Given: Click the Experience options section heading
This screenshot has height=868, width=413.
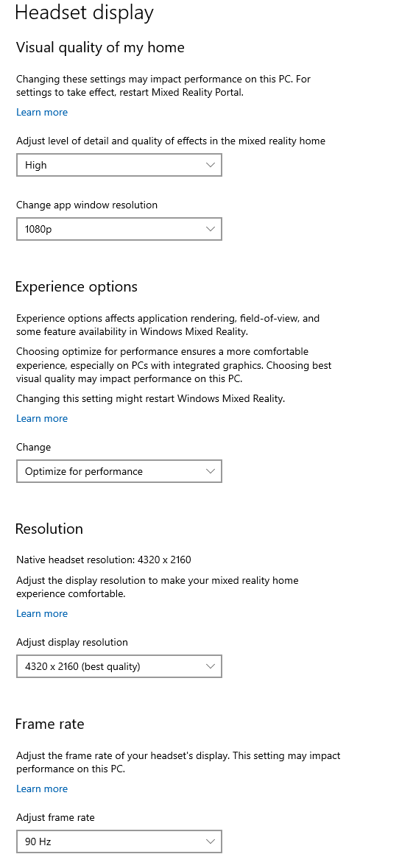Looking at the screenshot, I should [x=77, y=287].
